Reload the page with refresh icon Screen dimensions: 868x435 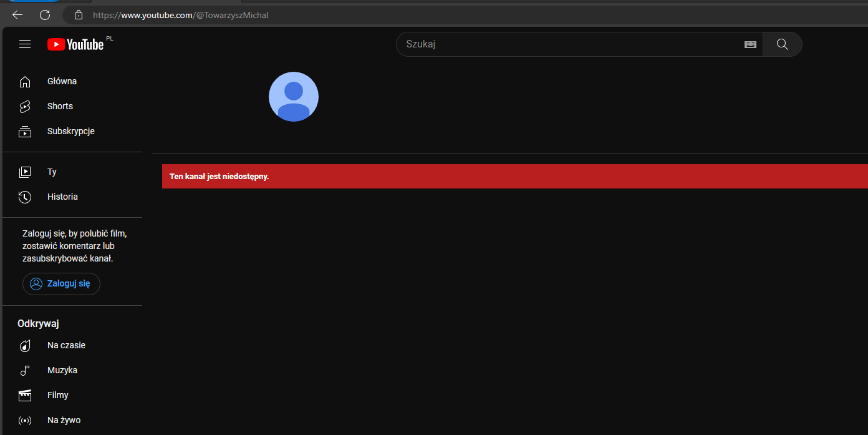(45, 15)
